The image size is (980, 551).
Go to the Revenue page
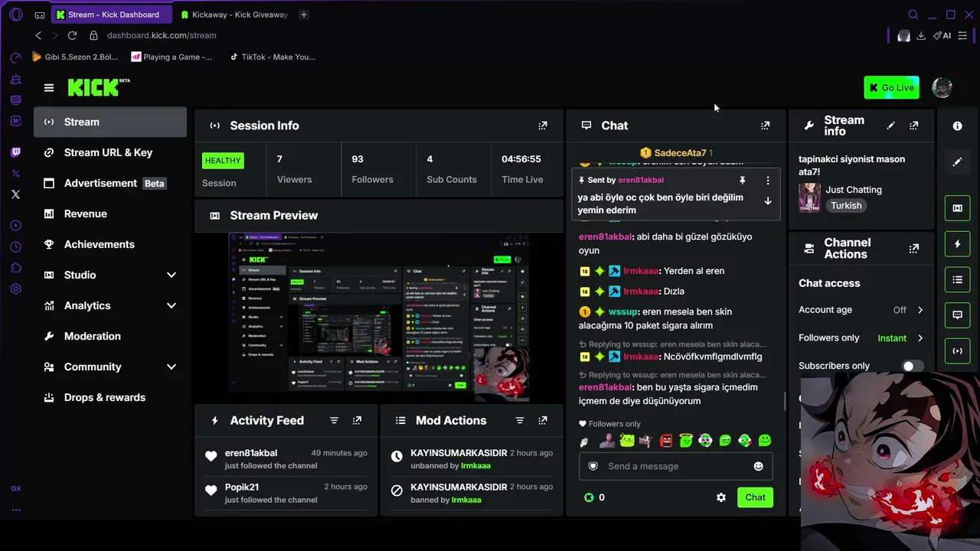pyautogui.click(x=110, y=214)
